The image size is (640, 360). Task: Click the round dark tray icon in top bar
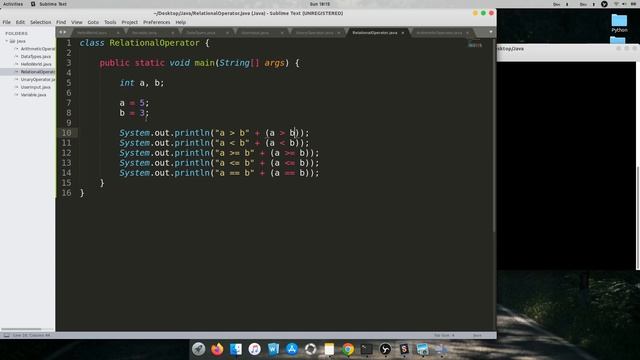pos(604,4)
